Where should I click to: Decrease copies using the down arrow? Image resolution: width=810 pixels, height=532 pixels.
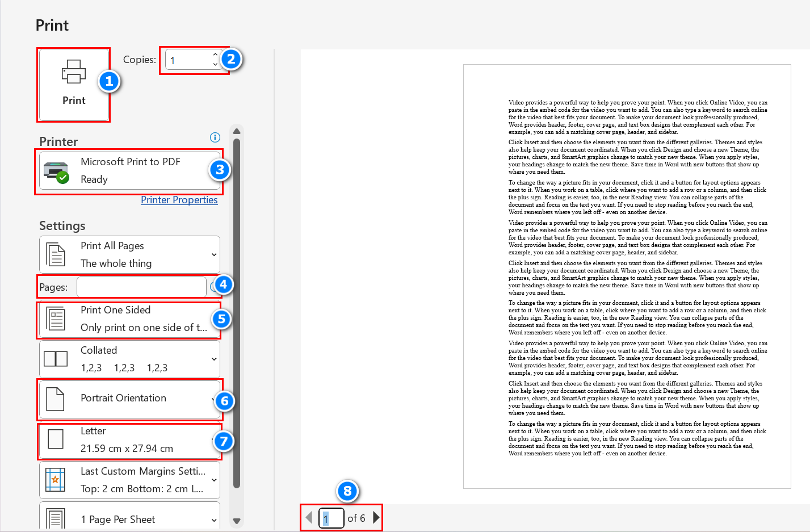coord(215,65)
